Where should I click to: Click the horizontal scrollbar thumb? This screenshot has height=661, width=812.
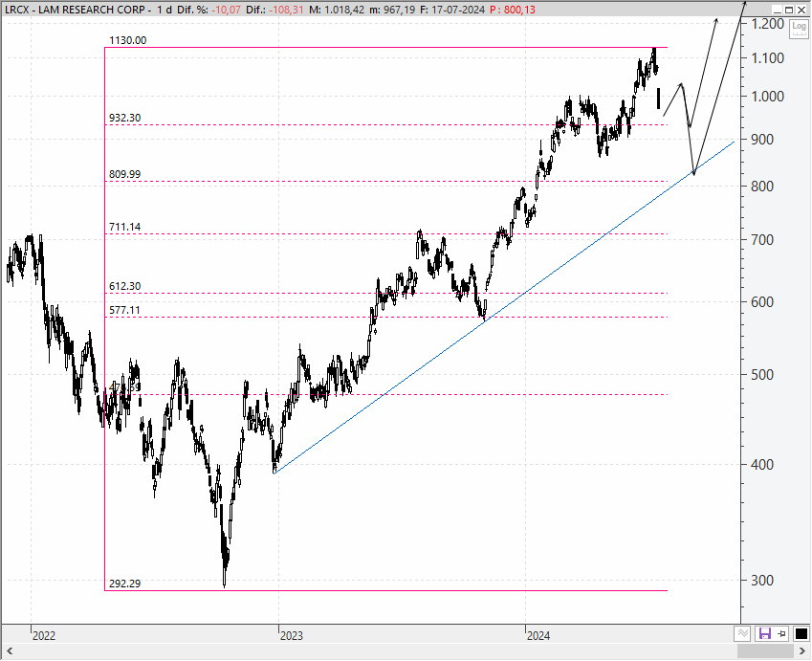point(765,651)
